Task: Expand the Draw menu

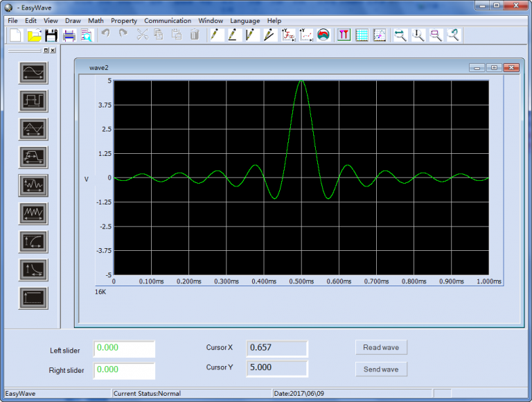Action: (73, 21)
